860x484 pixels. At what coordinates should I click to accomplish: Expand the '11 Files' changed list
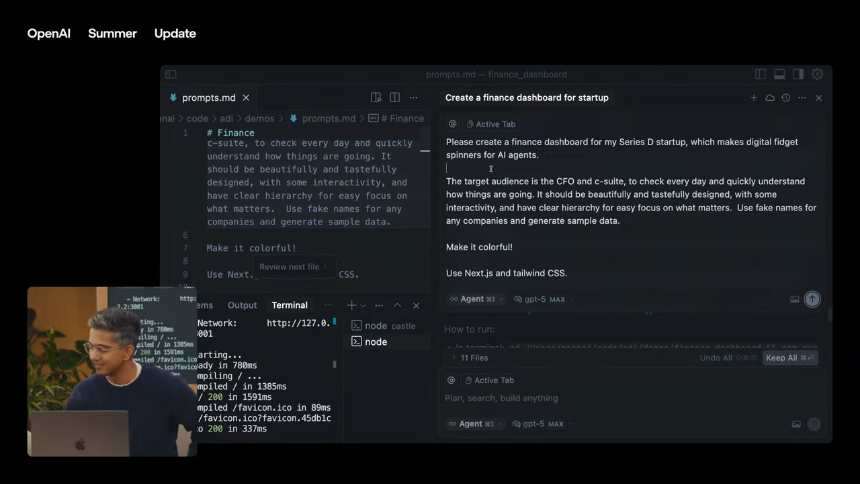tap(470, 358)
